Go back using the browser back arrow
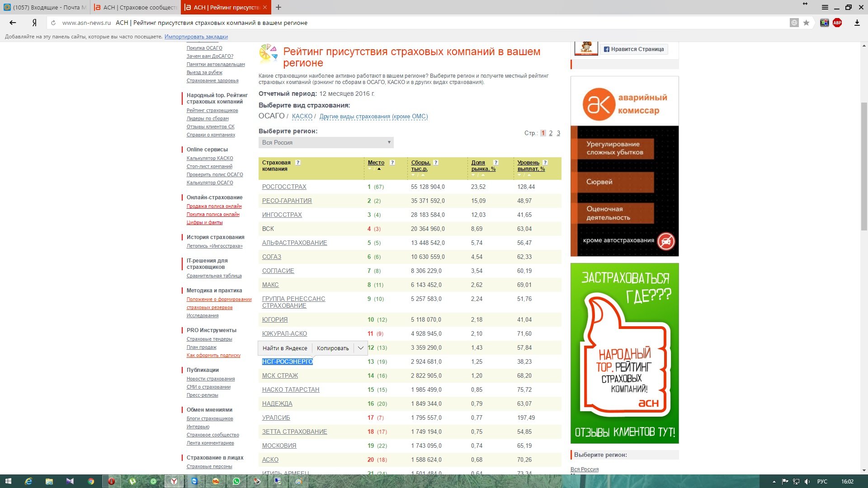 [13, 23]
